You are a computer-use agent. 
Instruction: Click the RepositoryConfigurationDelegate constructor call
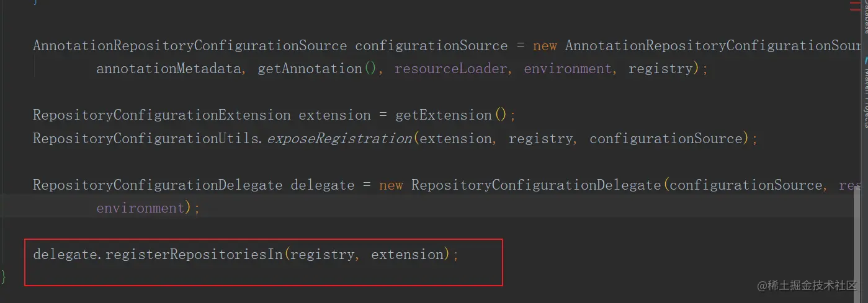(535, 185)
